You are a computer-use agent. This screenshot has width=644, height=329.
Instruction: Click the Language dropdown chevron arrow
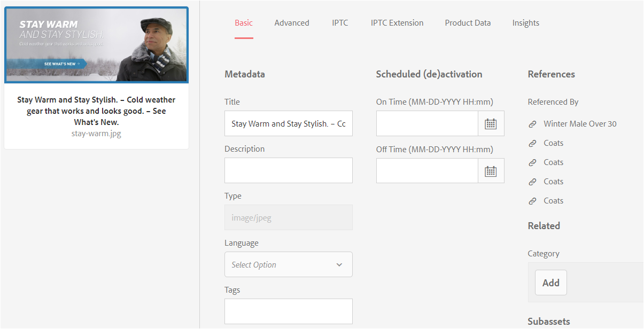pyautogui.click(x=339, y=264)
